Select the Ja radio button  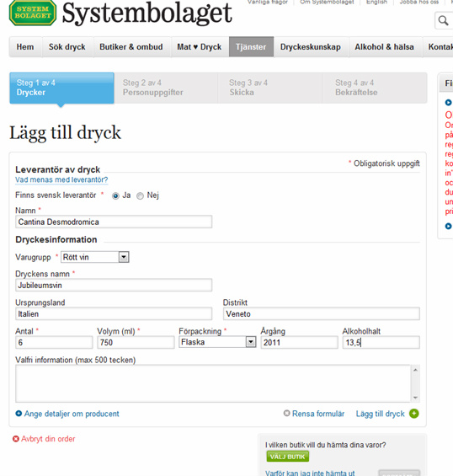pos(115,195)
